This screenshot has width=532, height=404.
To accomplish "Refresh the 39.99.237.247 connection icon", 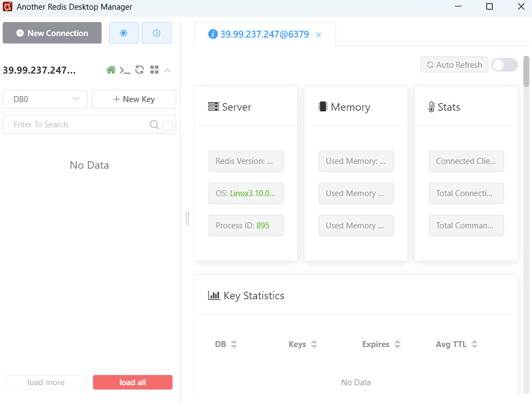I will coord(139,70).
